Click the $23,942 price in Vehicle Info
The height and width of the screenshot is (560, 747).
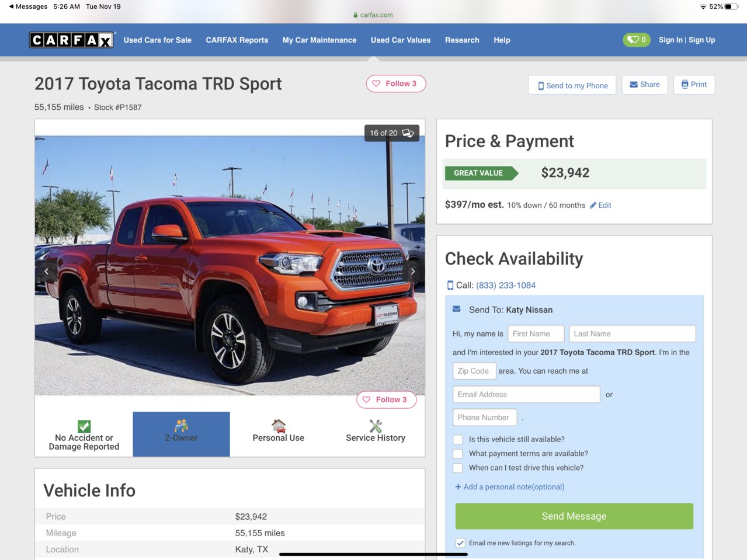[x=251, y=517]
